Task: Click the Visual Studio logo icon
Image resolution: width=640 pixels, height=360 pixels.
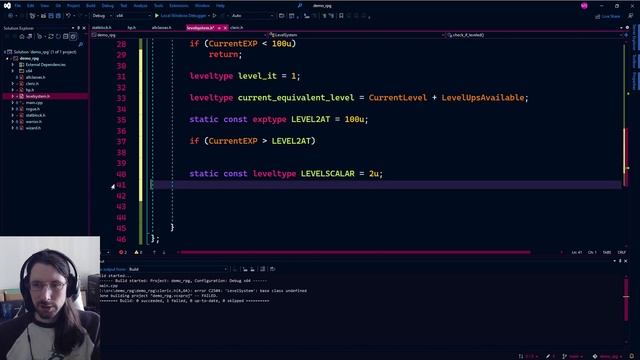Action: pyautogui.click(x=7, y=6)
